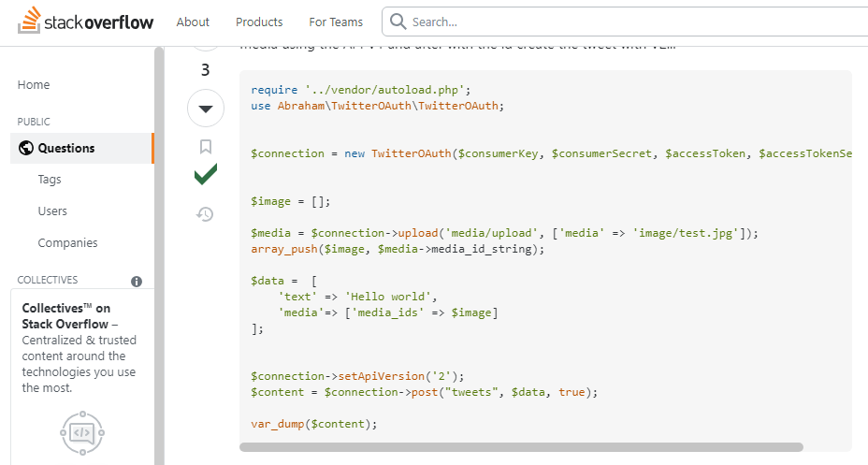Viewport: 868px width, 465px height.
Task: Click the Collectives code badge illustration
Action: pyautogui.click(x=81, y=432)
